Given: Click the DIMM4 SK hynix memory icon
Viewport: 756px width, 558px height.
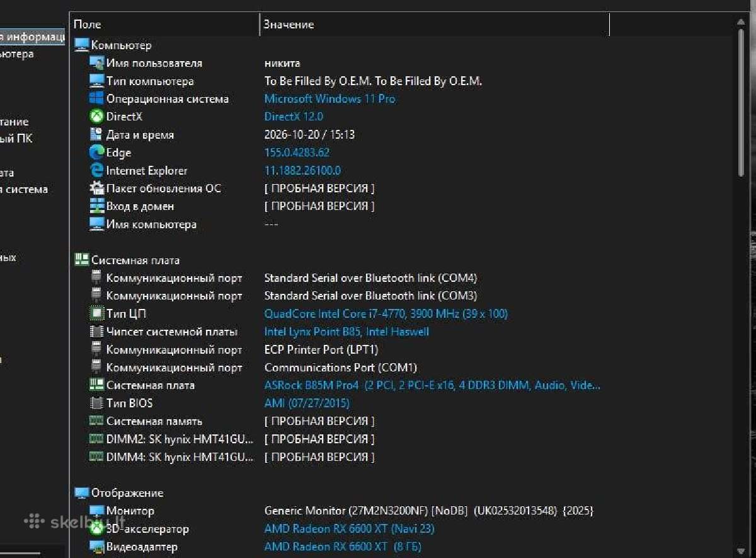Looking at the screenshot, I should pyautogui.click(x=96, y=456).
